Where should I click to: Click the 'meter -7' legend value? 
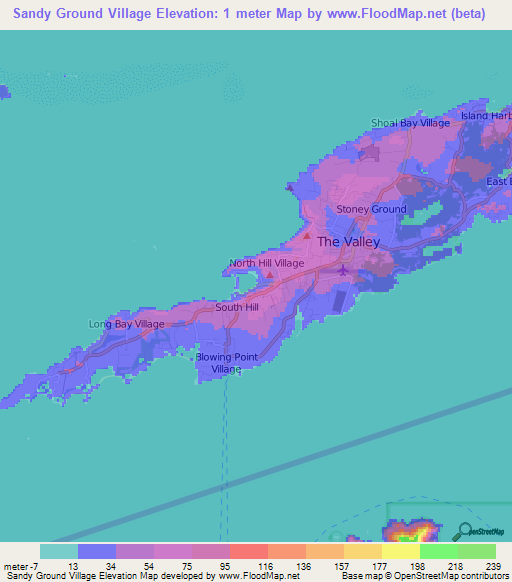click(21, 567)
